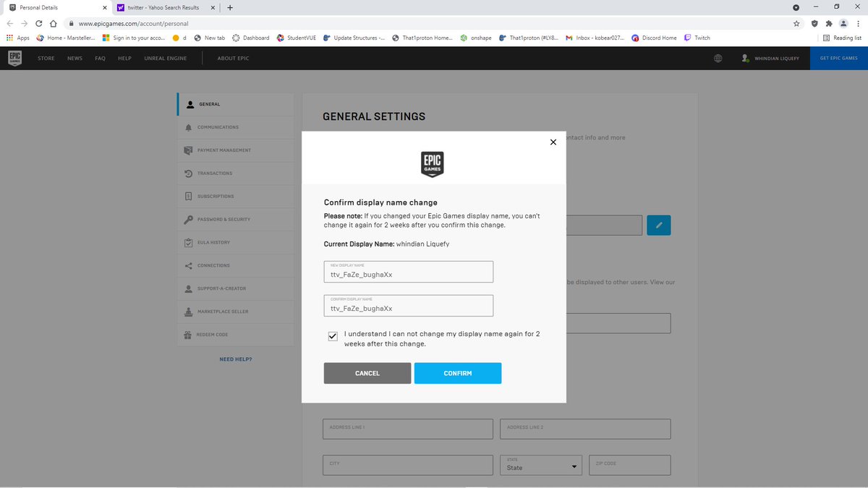Open the About Epic nav link

tap(233, 59)
